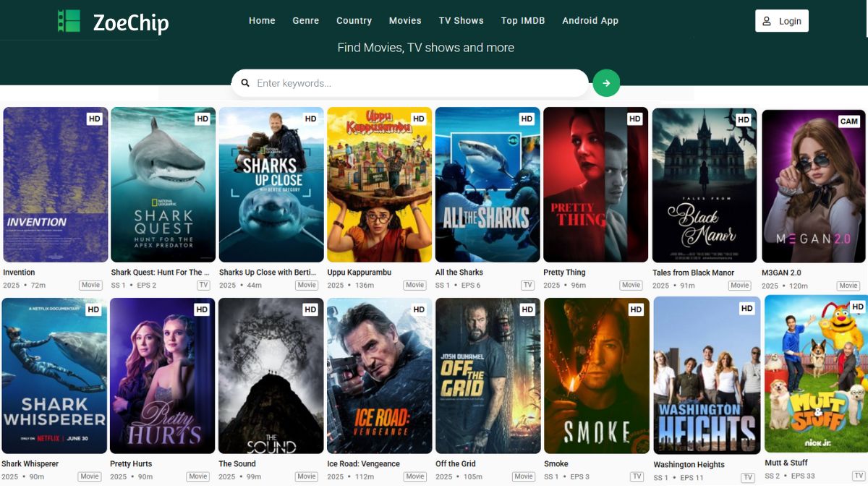This screenshot has width=868, height=488.
Task: Click the Smoke title link
Action: (x=556, y=464)
